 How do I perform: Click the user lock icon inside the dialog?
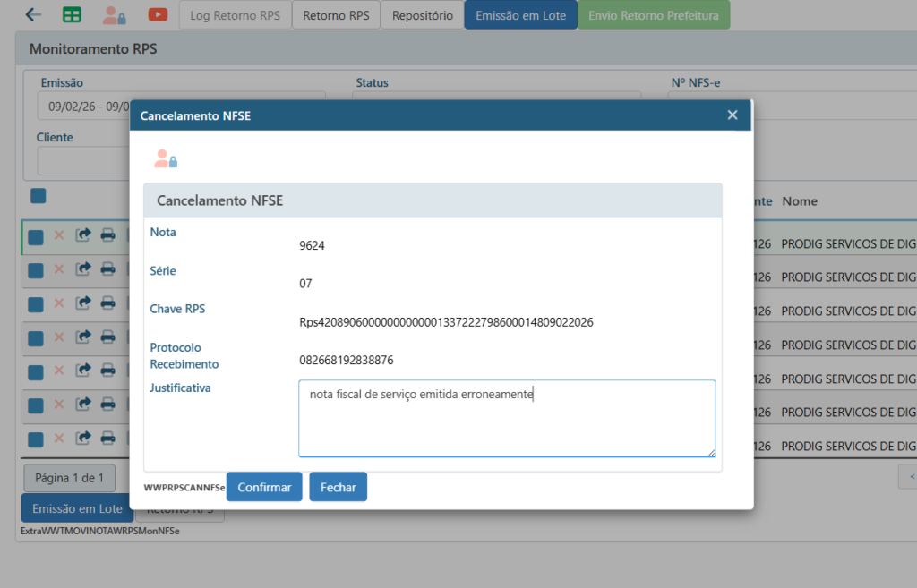point(166,158)
